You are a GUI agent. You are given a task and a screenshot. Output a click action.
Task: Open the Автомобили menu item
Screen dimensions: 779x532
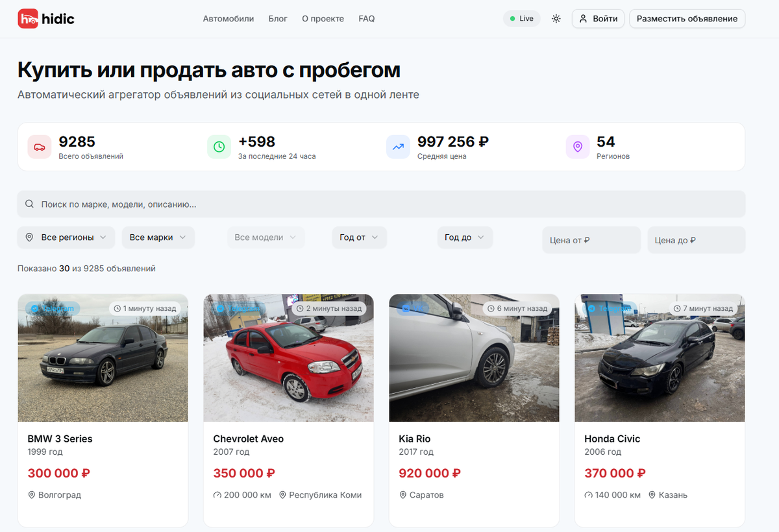(x=229, y=19)
